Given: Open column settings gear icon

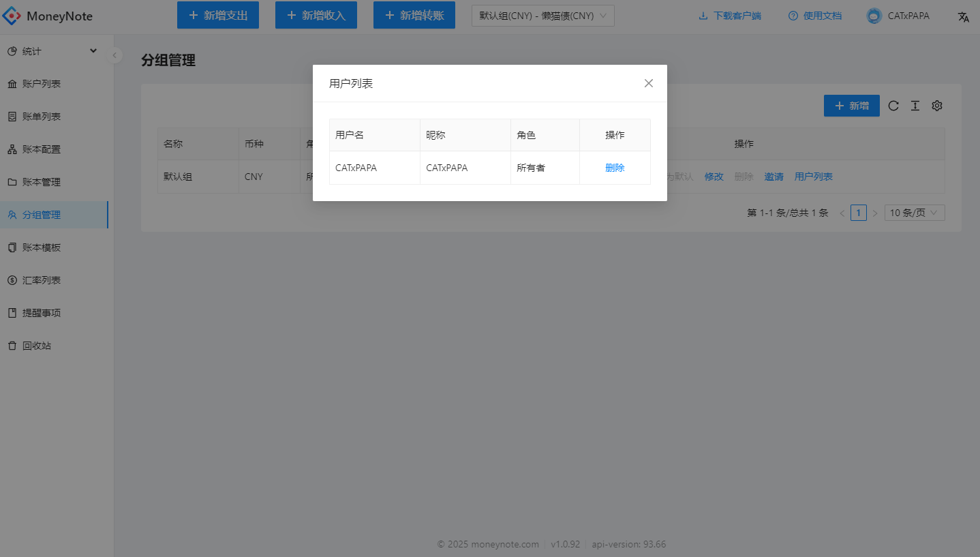Looking at the screenshot, I should click(937, 106).
